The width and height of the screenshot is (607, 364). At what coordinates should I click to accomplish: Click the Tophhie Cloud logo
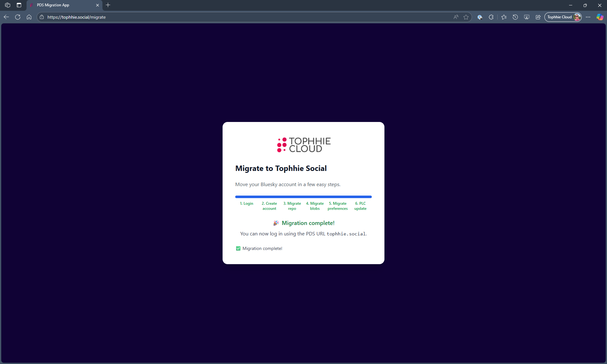click(x=303, y=145)
